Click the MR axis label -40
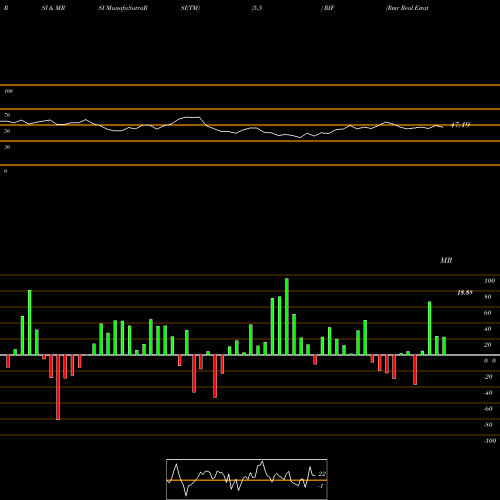 [488, 393]
